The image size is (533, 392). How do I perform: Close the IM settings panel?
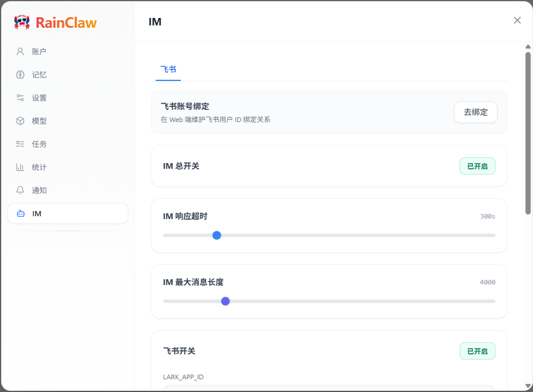[x=517, y=20]
